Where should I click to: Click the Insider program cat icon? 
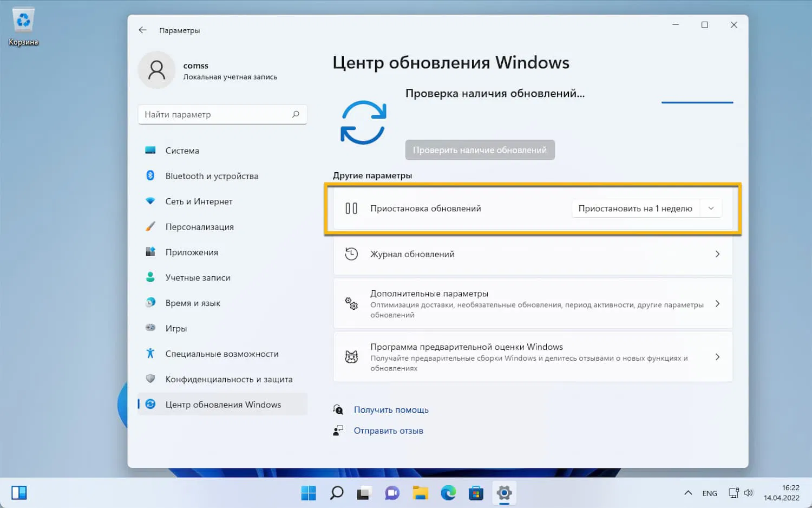351,357
